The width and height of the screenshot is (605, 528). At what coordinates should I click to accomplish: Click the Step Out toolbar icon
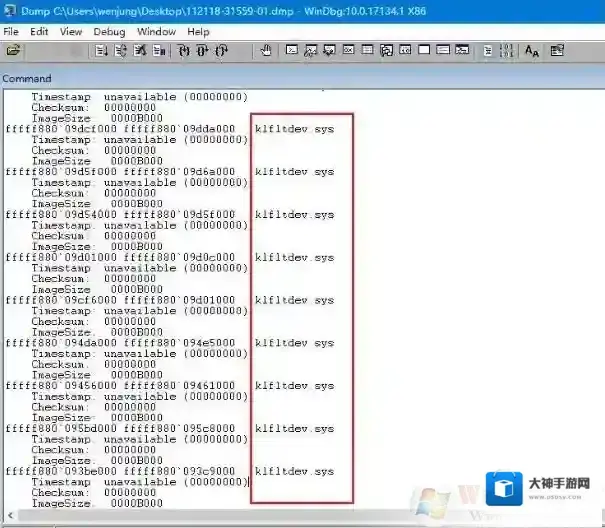pos(222,51)
